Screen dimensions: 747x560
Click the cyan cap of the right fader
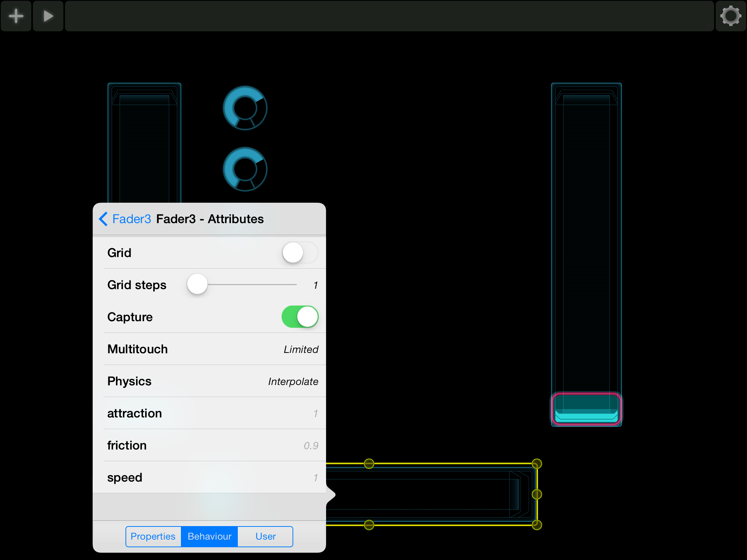tap(586, 409)
